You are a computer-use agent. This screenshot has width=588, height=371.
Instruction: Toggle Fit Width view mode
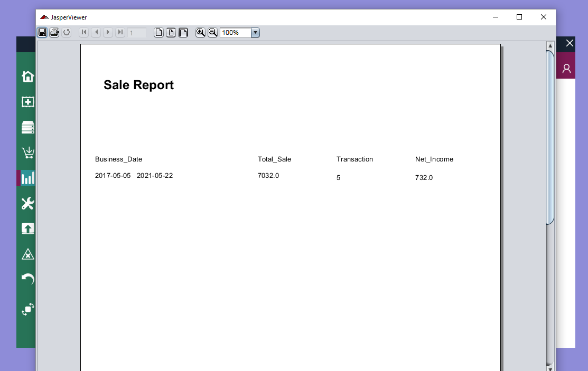click(183, 32)
